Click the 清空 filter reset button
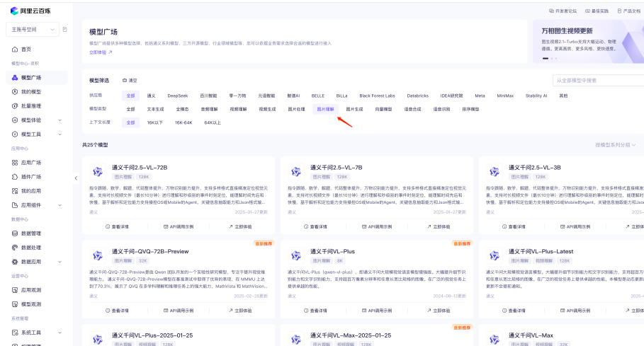 click(130, 81)
